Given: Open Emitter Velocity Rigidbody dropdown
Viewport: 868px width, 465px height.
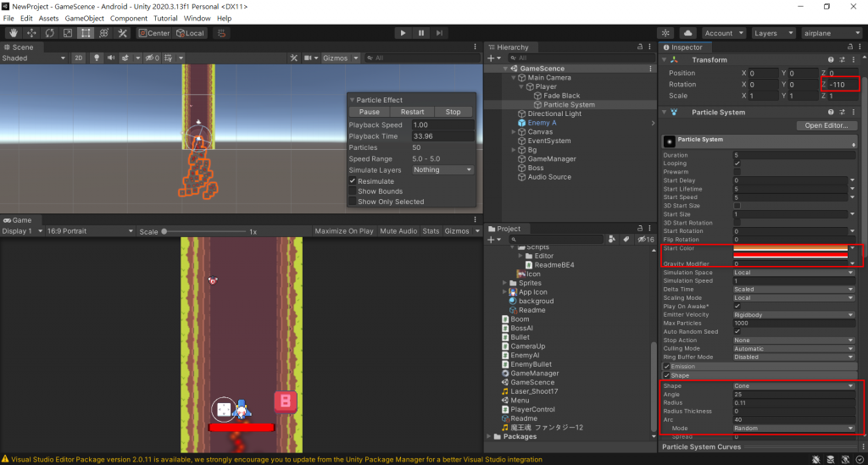Looking at the screenshot, I should (793, 314).
